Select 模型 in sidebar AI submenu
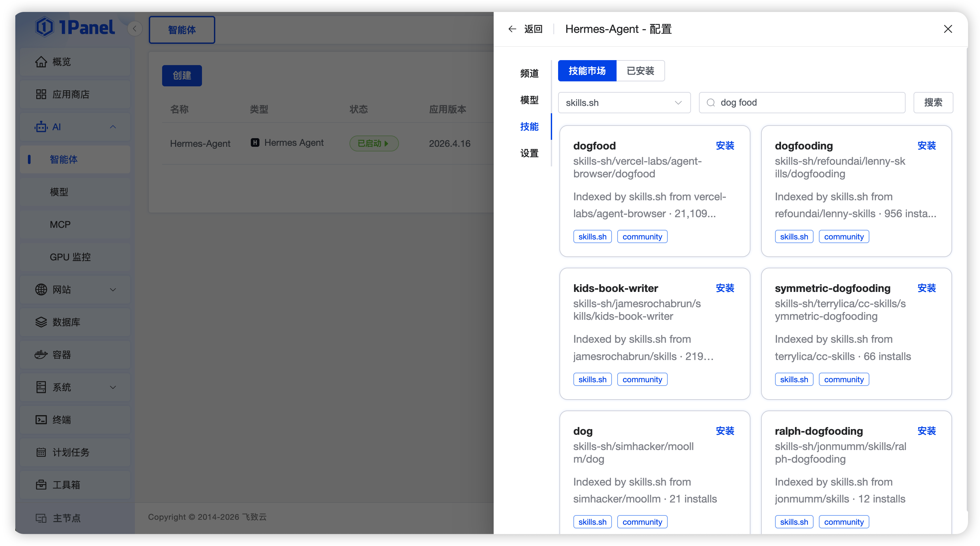This screenshot has height=546, width=980. tap(75, 192)
